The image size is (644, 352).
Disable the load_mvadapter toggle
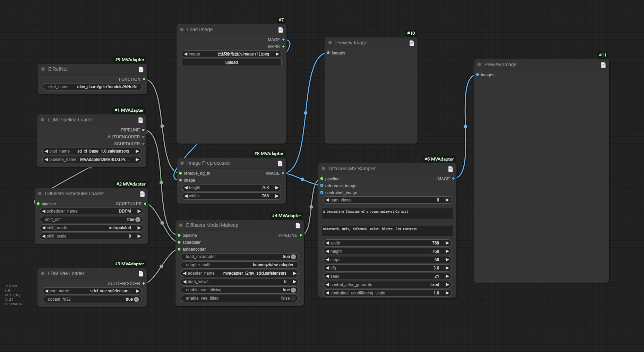point(293,257)
